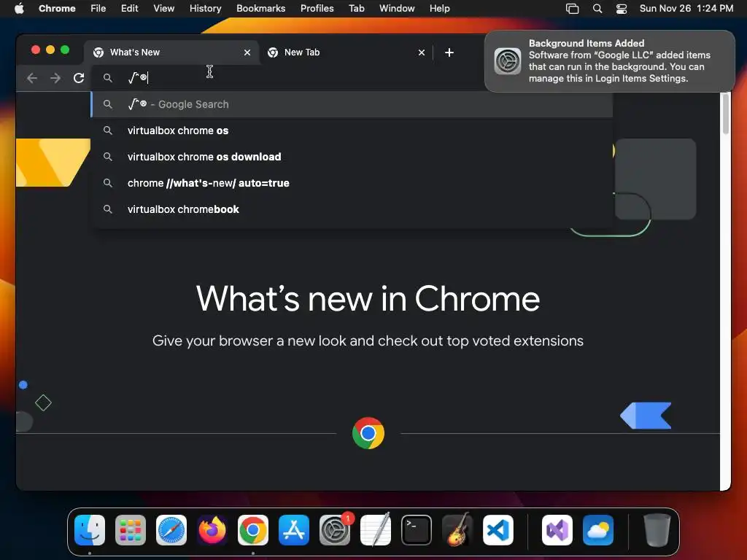Viewport: 747px width, 560px height.
Task: Launch Visual Studio from the Dock
Action: click(557, 530)
